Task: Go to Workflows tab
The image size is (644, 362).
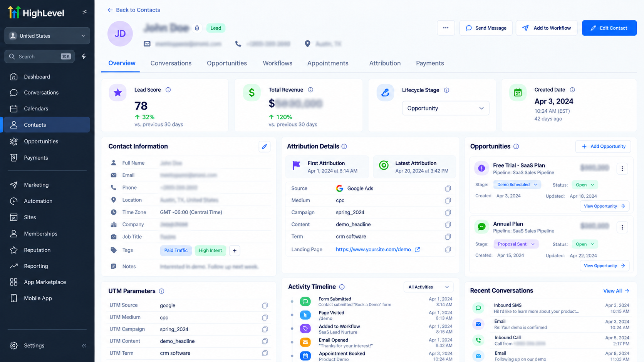Action: point(277,63)
